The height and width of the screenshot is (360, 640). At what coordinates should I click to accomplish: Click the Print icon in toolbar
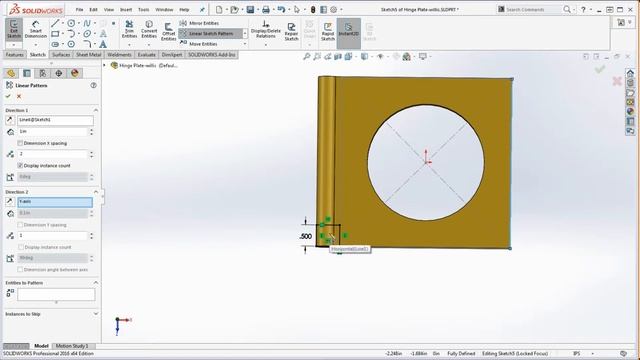[x=266, y=9]
